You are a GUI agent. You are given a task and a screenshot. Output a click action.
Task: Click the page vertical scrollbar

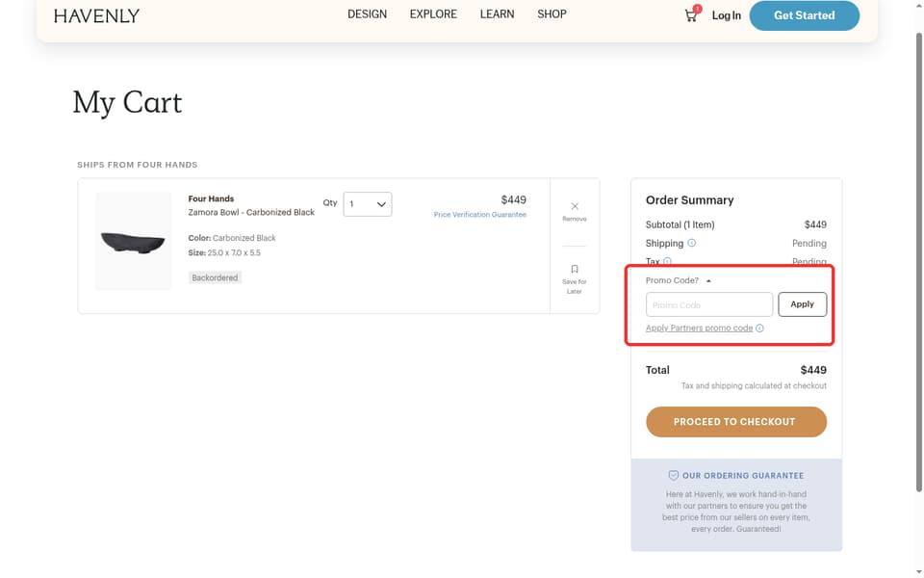coord(918,262)
